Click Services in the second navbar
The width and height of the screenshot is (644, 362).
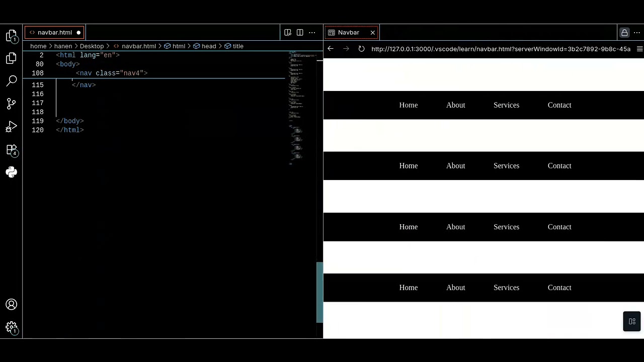click(x=506, y=166)
